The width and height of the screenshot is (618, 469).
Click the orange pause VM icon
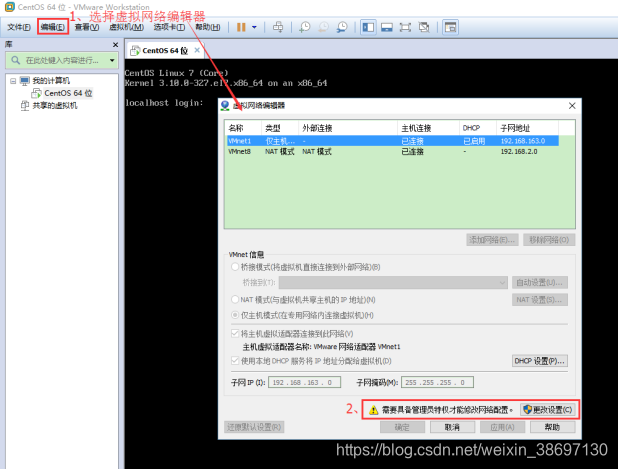point(241,27)
